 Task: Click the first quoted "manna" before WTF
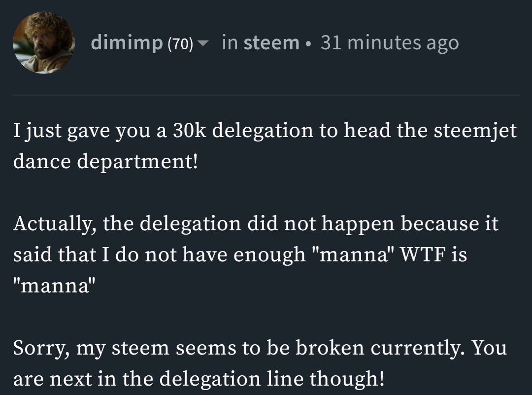point(353,254)
